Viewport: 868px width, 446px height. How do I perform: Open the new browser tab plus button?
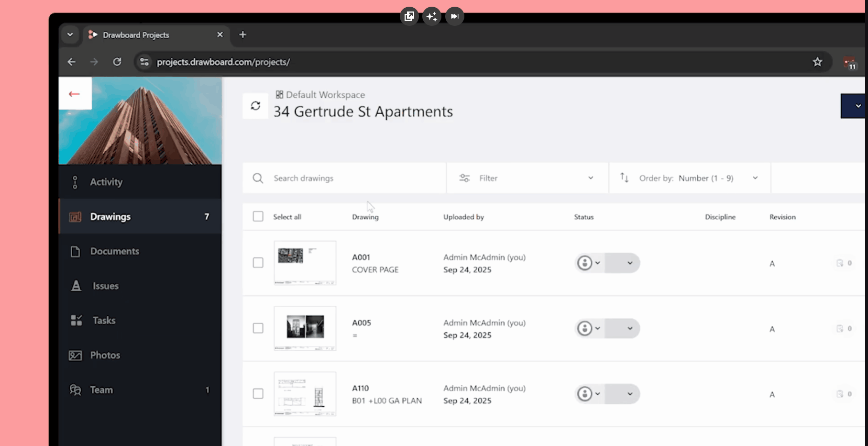click(x=242, y=34)
